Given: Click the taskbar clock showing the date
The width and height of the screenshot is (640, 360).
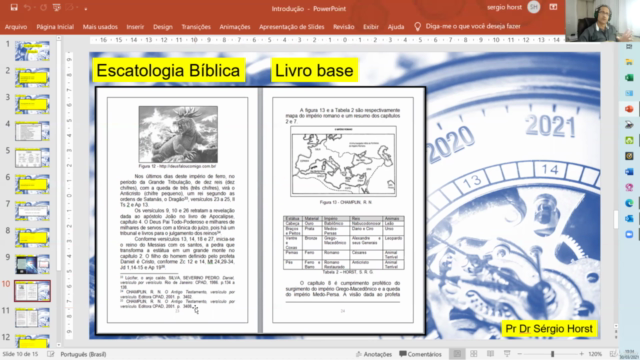Looking at the screenshot, I should point(629,354).
